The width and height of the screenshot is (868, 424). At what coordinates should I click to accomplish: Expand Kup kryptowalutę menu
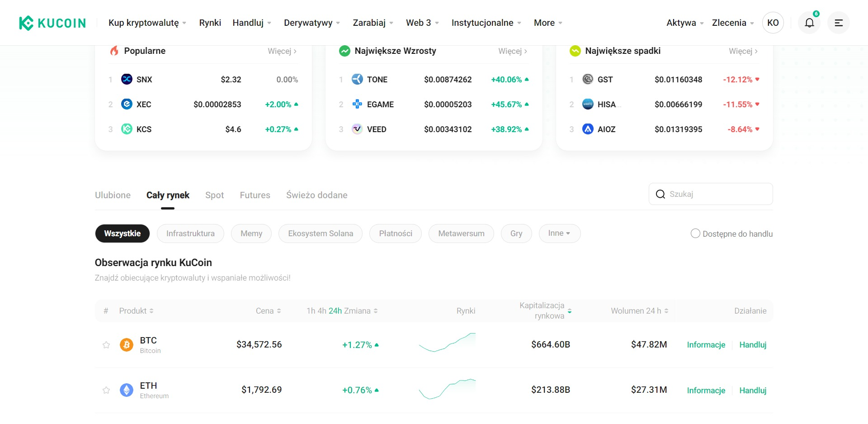tap(147, 23)
